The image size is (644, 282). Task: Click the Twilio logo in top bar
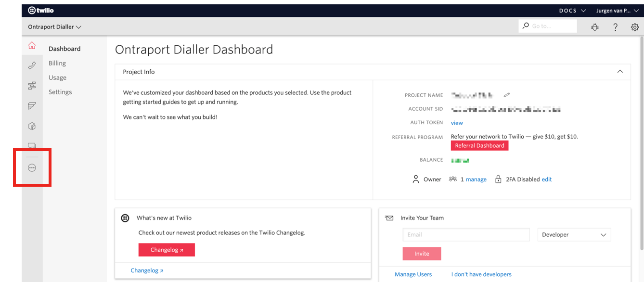coord(41,10)
